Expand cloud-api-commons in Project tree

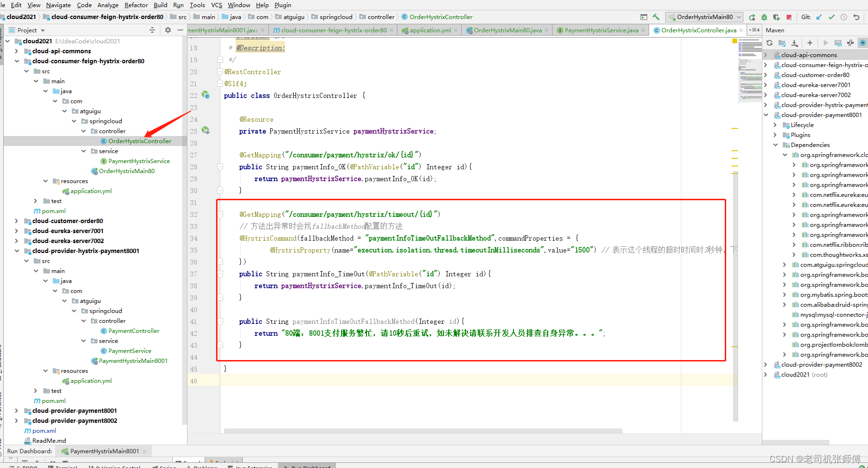tap(17, 51)
